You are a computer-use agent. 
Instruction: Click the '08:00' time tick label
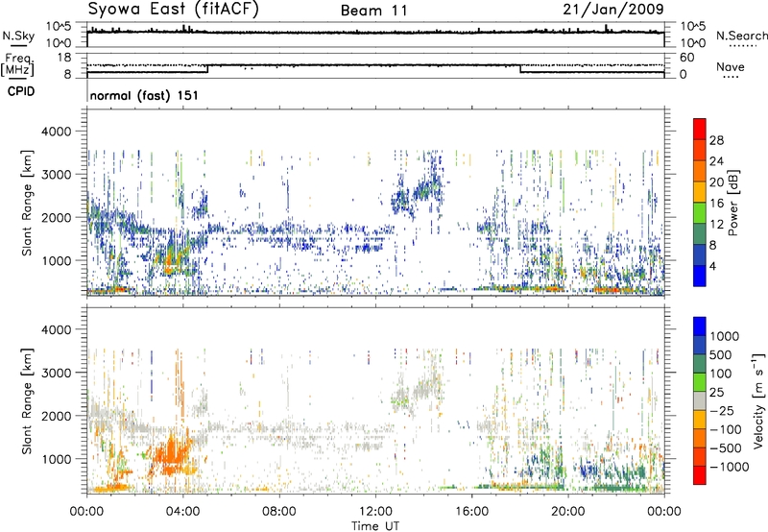point(279,512)
